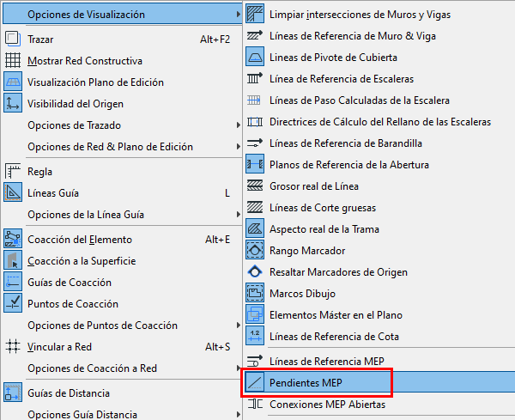Screen dimensions: 515x420
Task: Toggle the Líneas Guía icon
Action: point(13,193)
